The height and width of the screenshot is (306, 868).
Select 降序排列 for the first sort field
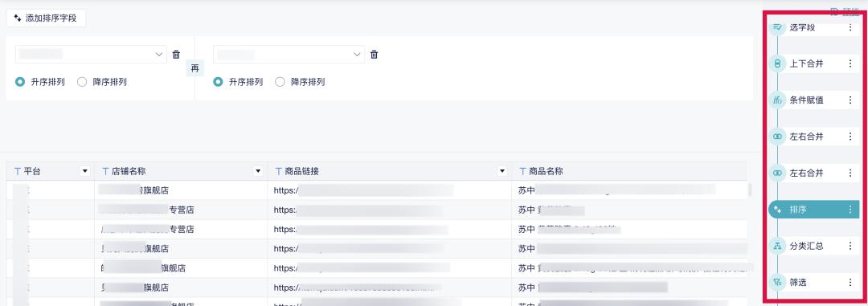point(102,82)
